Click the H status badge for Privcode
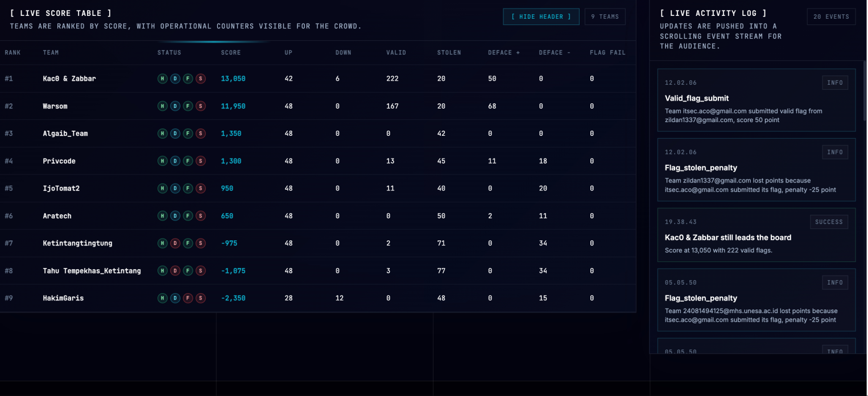Screen dimensions: 868x396 (163, 161)
